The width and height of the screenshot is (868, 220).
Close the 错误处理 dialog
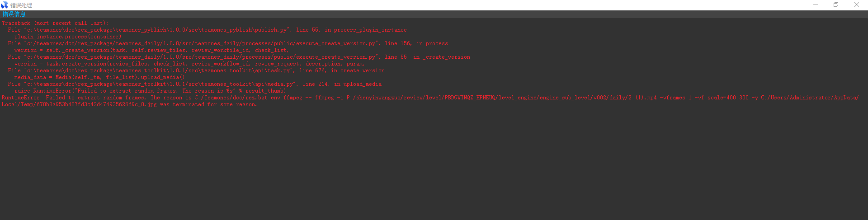[x=856, y=5]
